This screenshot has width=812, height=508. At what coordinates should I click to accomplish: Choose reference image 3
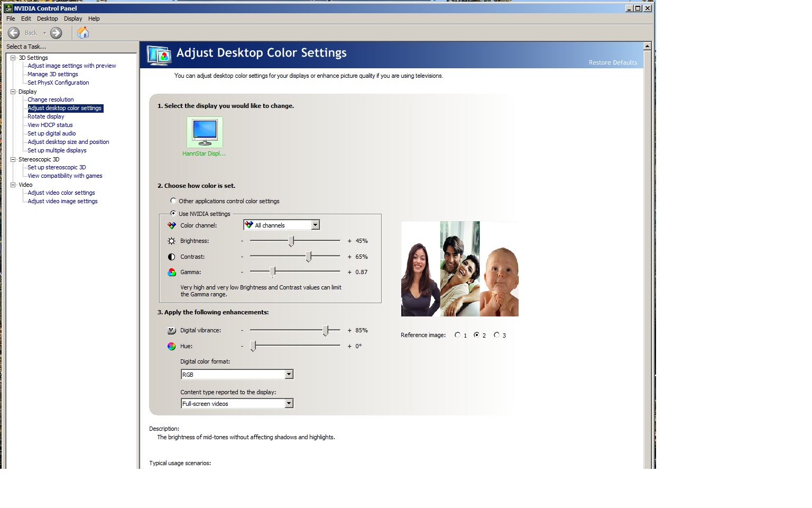click(x=496, y=335)
